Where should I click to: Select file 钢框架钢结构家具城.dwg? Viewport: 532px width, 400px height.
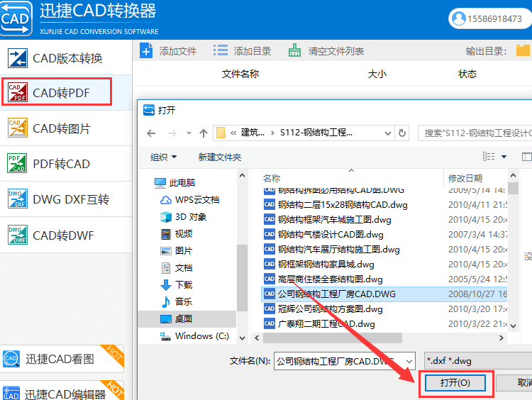pyautogui.click(x=384, y=265)
